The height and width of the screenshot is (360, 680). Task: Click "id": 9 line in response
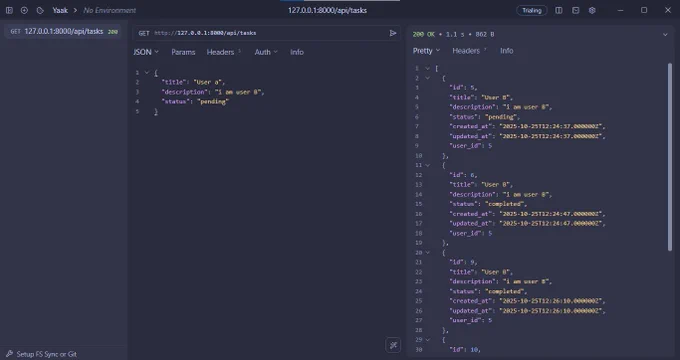[x=463, y=262]
